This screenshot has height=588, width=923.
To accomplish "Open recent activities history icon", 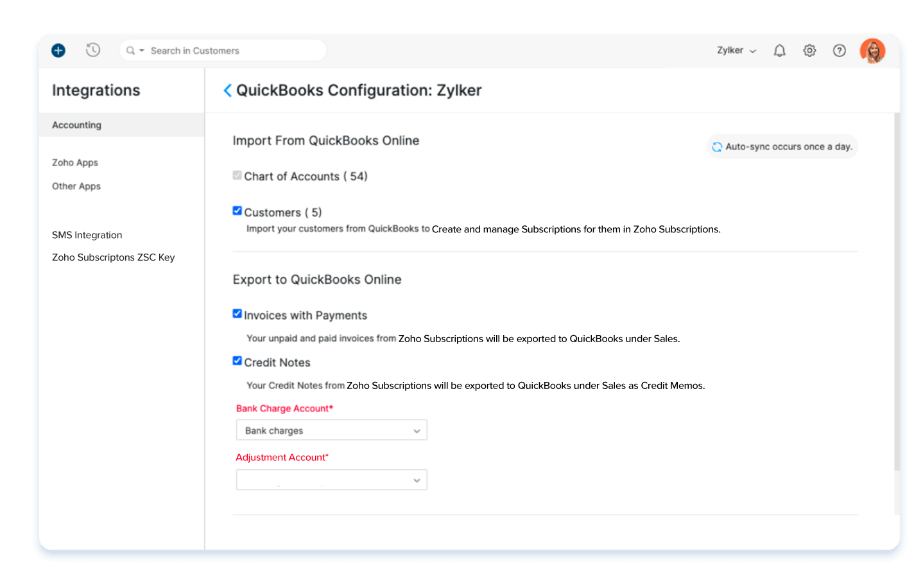I will (x=93, y=49).
